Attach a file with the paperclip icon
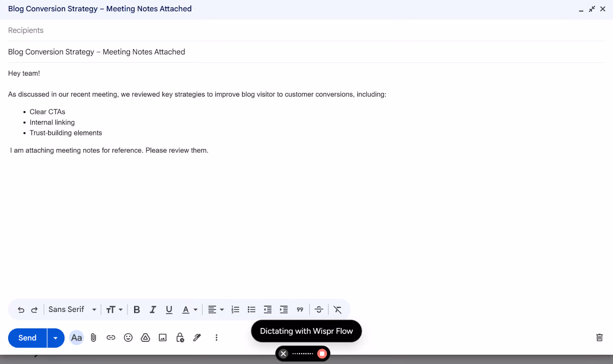The height and width of the screenshot is (364, 613). tap(93, 338)
